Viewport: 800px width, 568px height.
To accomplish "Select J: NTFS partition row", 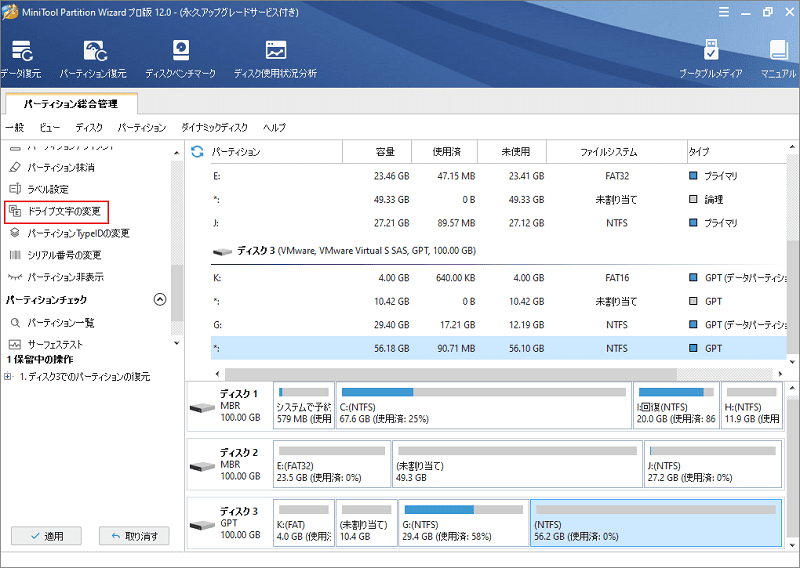I will pos(498,223).
